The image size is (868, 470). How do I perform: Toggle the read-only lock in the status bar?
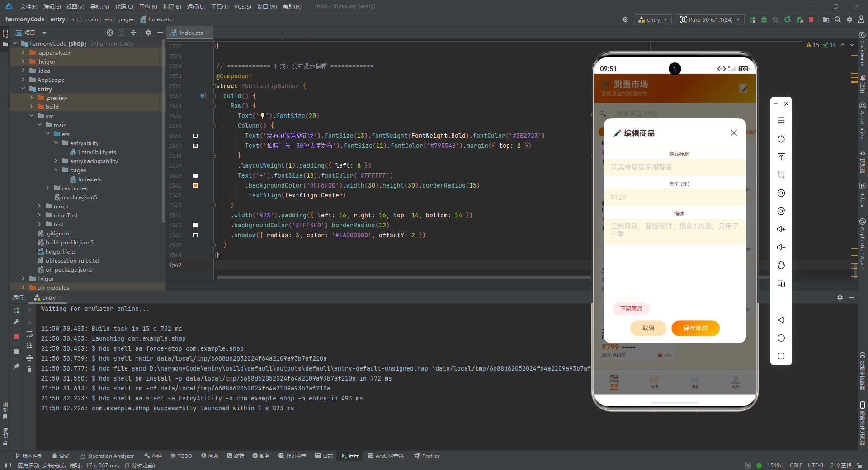click(859, 465)
